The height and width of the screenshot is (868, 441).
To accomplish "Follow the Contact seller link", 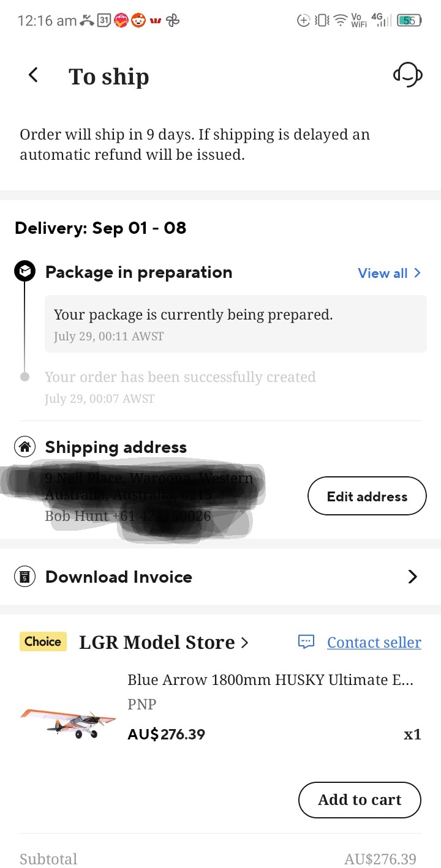I will click(x=374, y=642).
